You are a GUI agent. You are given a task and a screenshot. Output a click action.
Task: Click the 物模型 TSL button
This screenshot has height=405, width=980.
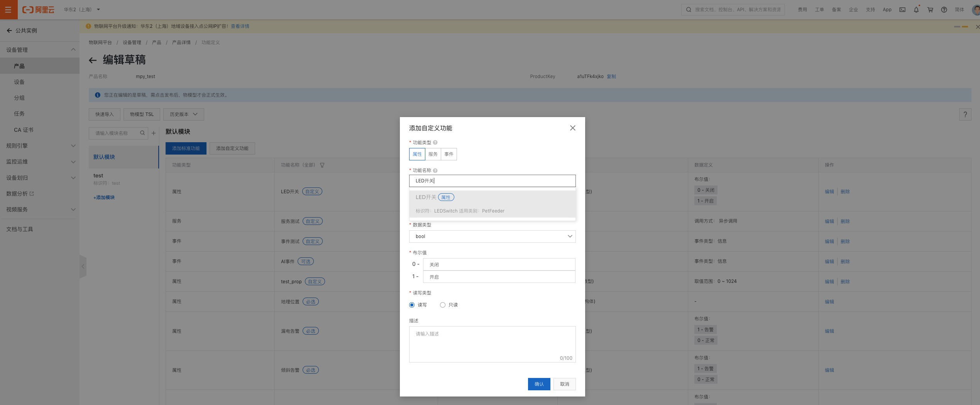click(142, 114)
